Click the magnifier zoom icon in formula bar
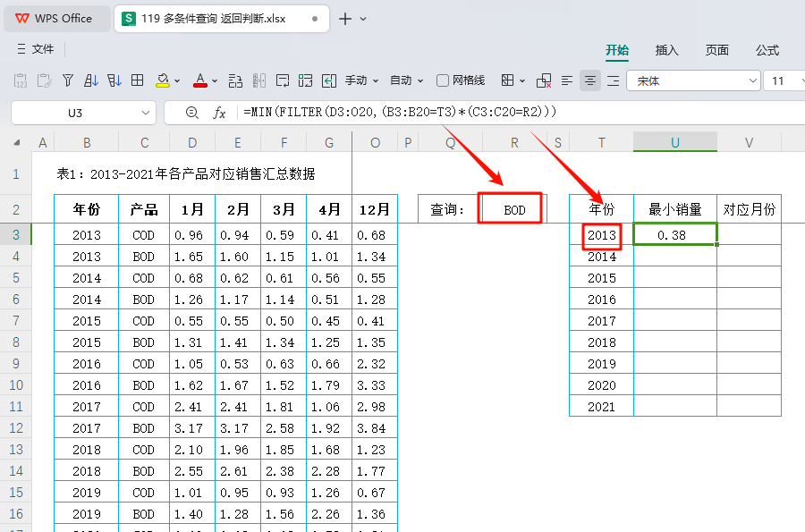 (x=192, y=113)
